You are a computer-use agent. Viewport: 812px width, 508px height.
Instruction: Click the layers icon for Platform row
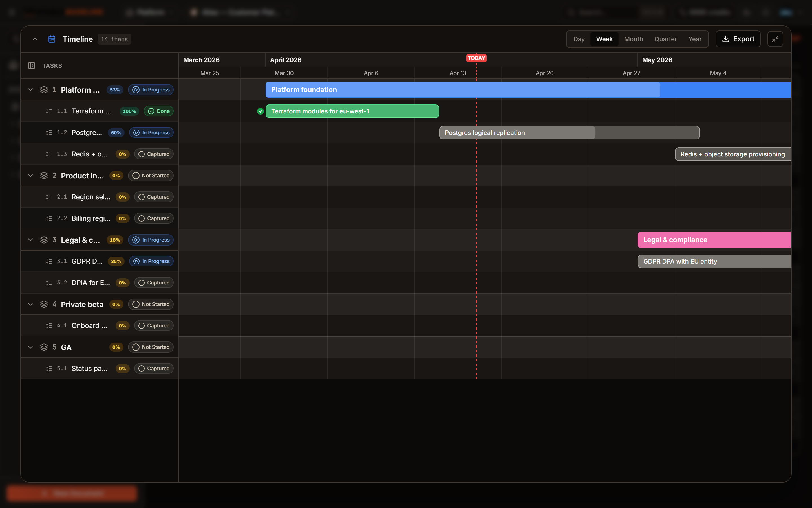[44, 90]
